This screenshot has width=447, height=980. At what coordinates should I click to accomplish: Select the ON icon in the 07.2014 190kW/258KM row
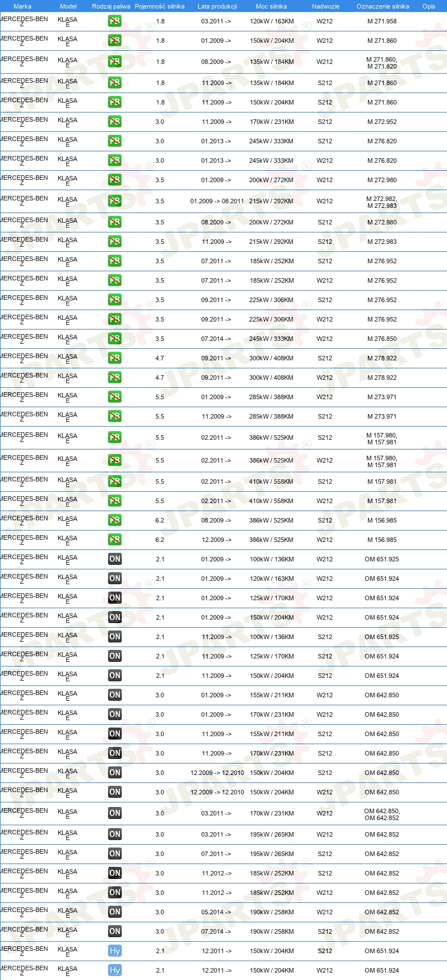114,931
